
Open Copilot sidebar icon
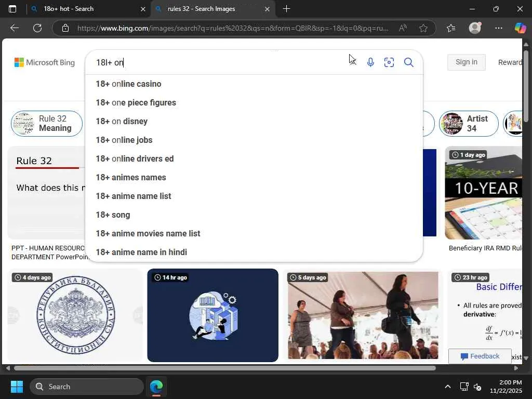(520, 28)
